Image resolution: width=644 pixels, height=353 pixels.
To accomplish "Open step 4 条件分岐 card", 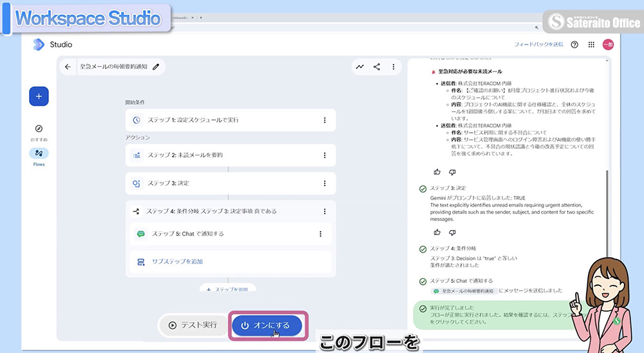I will 231,211.
